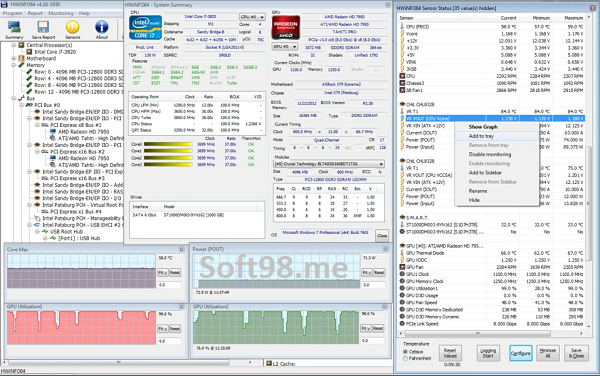Click the sensor list horizontal scrollbar
Viewport: 600px width, 376px height.
tap(492, 334)
